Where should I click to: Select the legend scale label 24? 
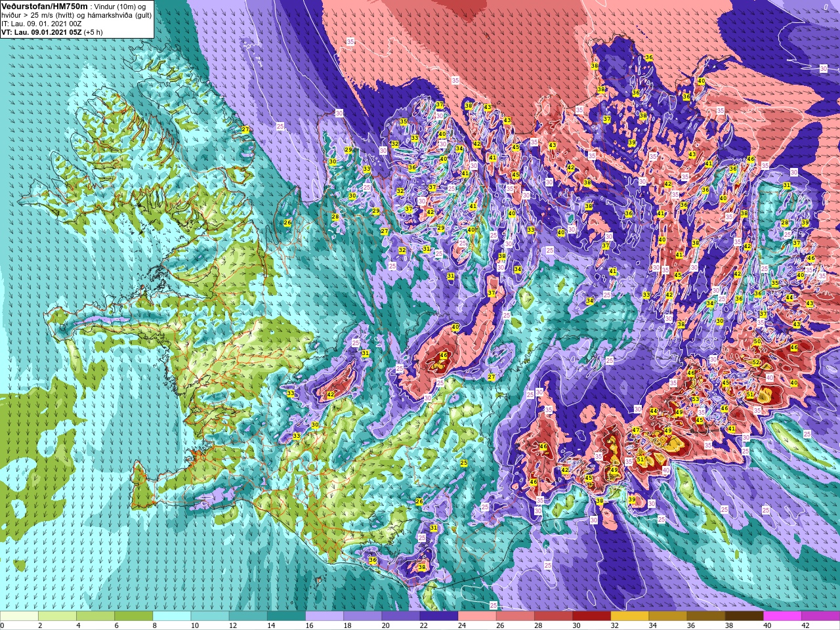[461, 625]
